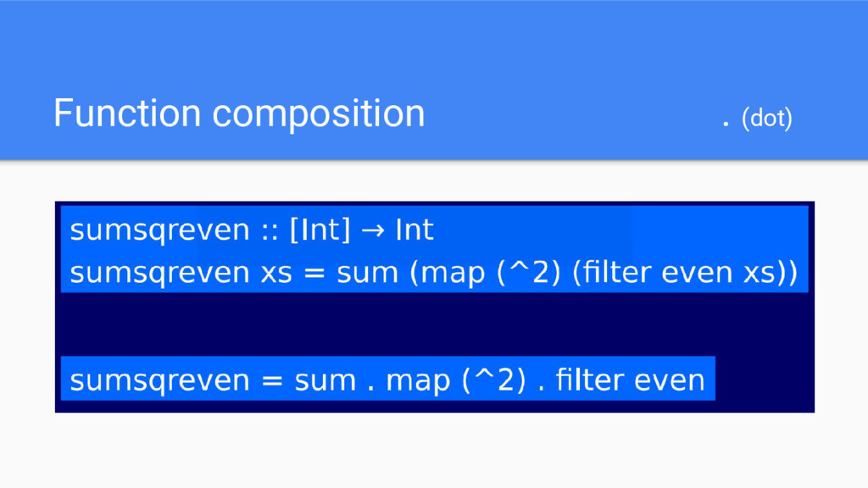Click "(filter even xs))" in the second code line
The image size is (868, 488).
click(686, 274)
